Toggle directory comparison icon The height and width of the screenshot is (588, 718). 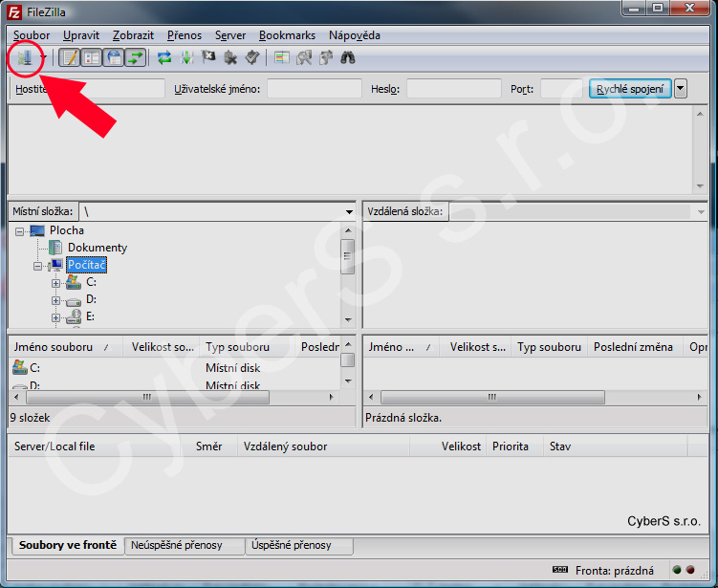[x=304, y=57]
